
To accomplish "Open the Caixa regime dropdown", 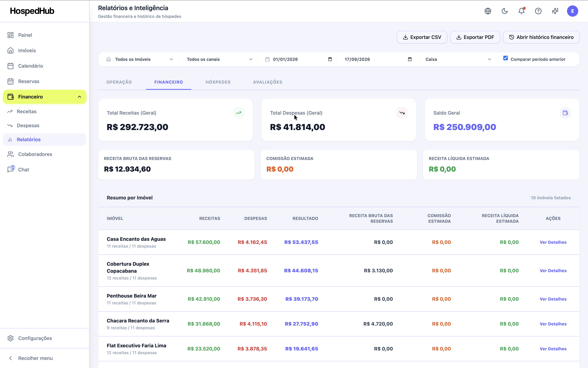I will click(x=458, y=59).
